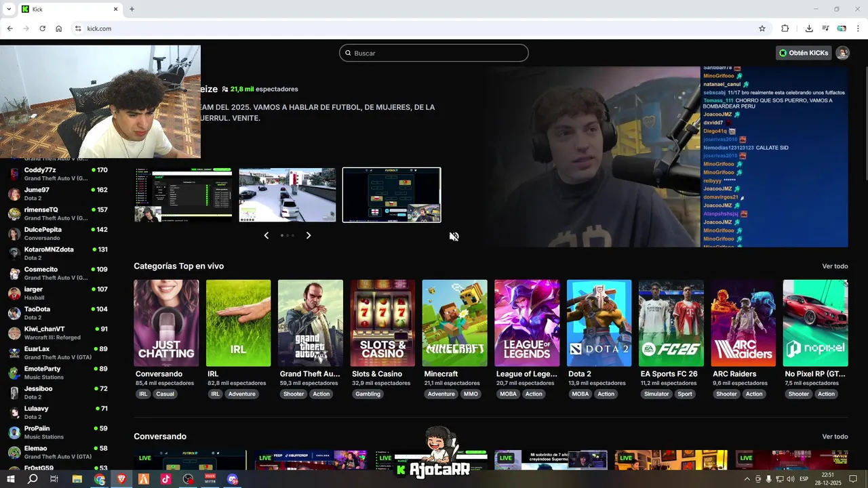Viewport: 868px width, 488px height.
Task: Open a new browser tab
Action: tap(132, 9)
